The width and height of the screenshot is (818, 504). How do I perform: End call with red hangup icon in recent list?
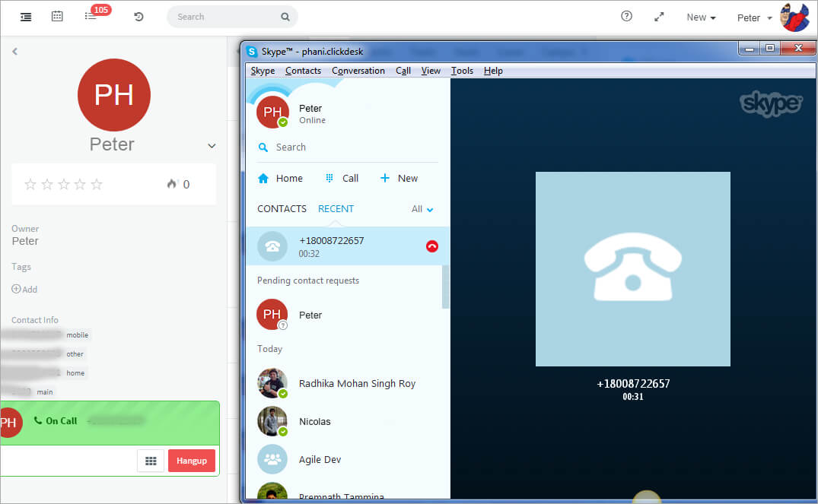[432, 246]
